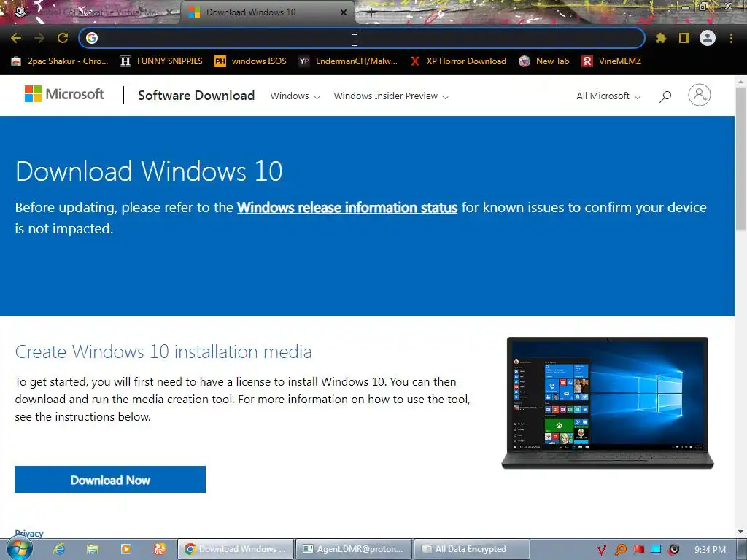Click the blue monitor network tray icon

point(656,550)
